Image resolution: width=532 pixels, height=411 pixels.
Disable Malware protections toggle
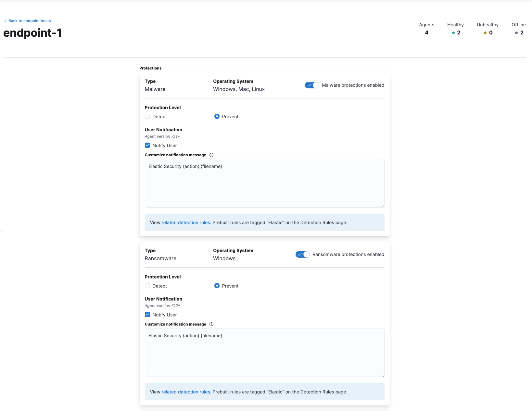(x=312, y=85)
